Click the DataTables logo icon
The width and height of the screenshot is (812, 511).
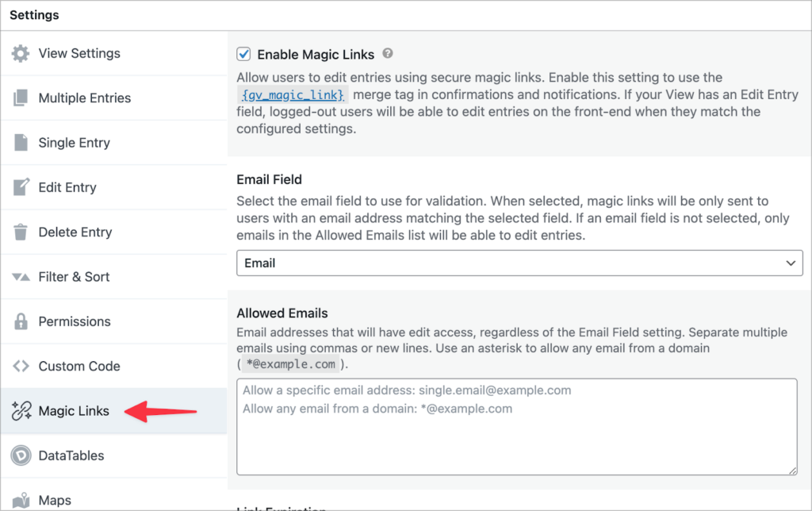(x=21, y=455)
